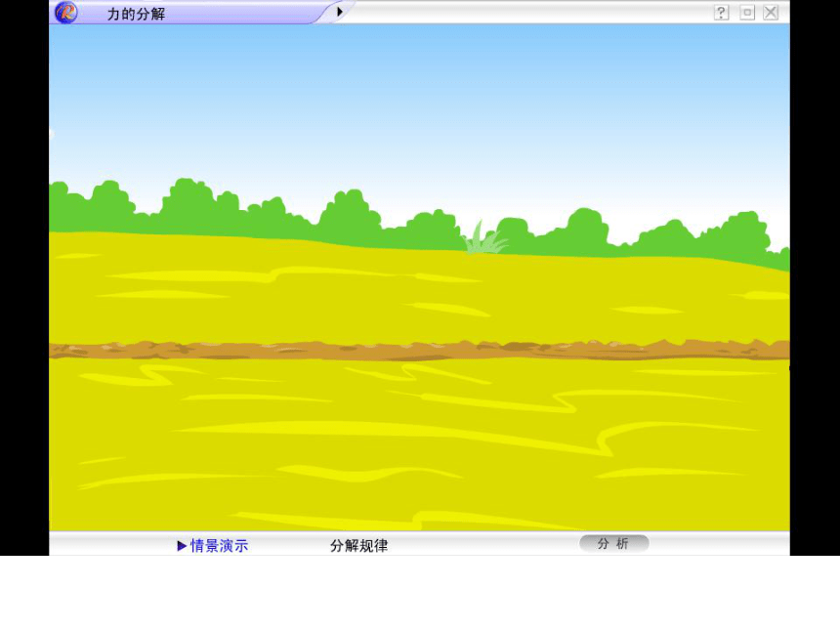Open the help question mark button
Viewport: 840px width, 630px height.
tap(722, 13)
